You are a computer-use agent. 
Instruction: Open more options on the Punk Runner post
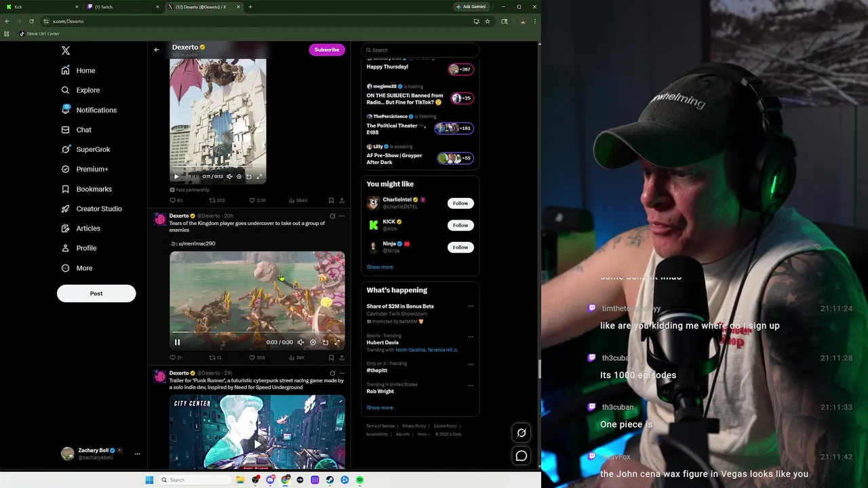click(342, 373)
